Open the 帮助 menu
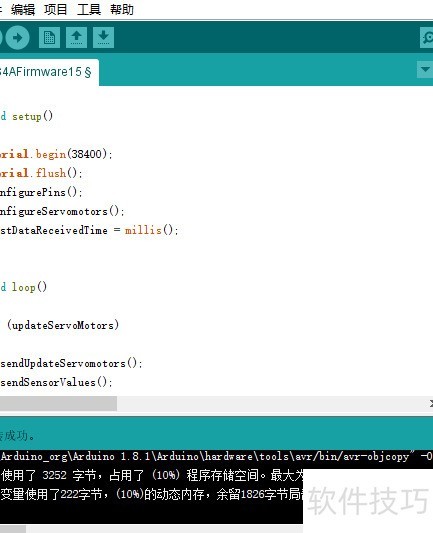Screen dimensions: 433x533 point(122,10)
